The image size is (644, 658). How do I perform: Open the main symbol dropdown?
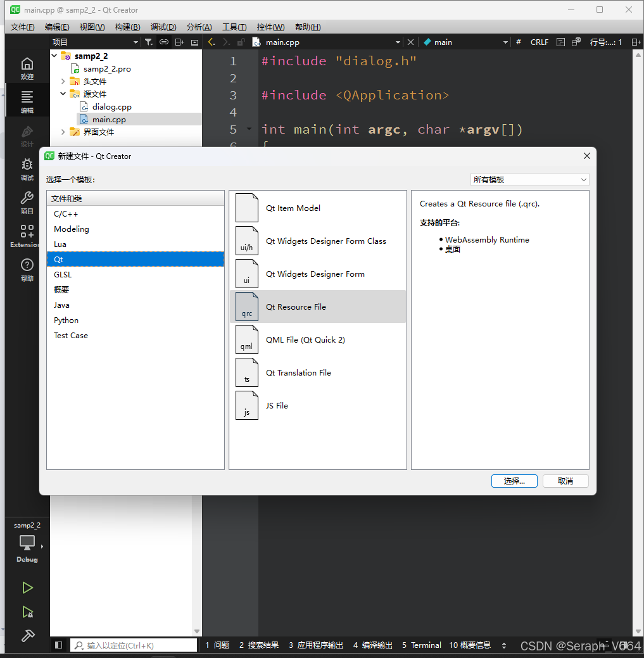505,42
